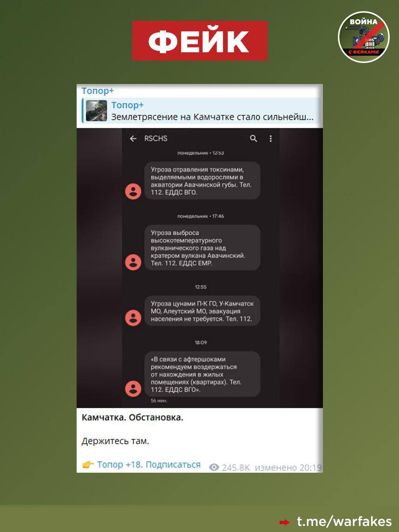The width and height of the screenshot is (399, 532).
Task: Tap sender avatar beside the volcanic gas message
Action: 133,262
